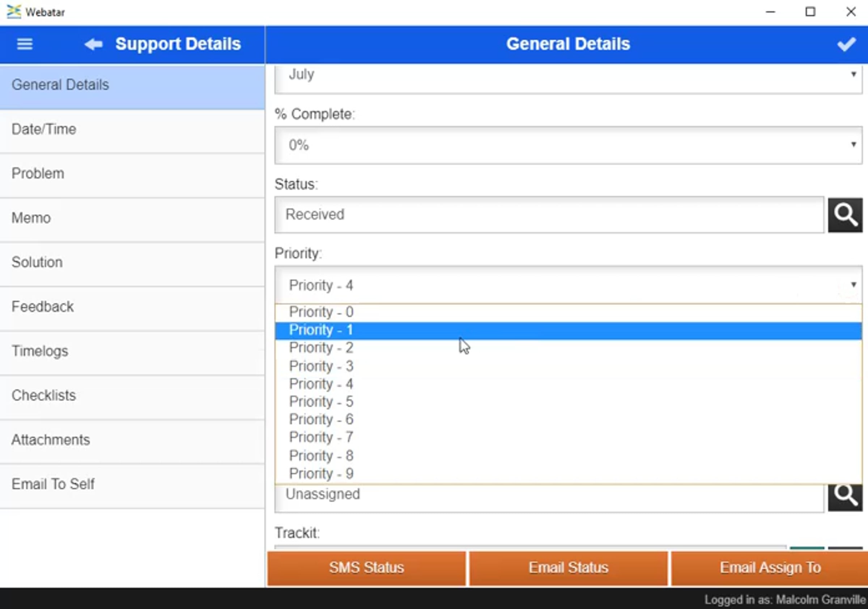
Task: Open the Memo section
Action: tap(132, 220)
